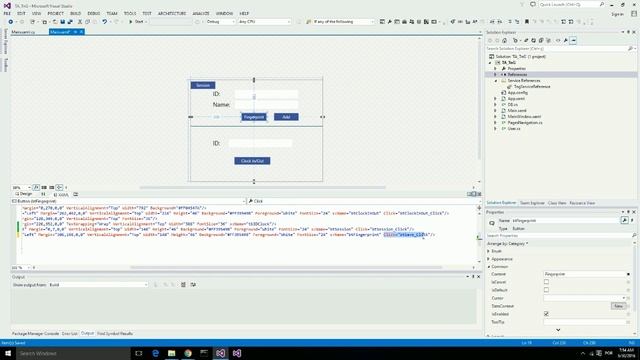The width and height of the screenshot is (640, 360).
Task: Expand the Brush category in Properties
Action: tap(489, 251)
